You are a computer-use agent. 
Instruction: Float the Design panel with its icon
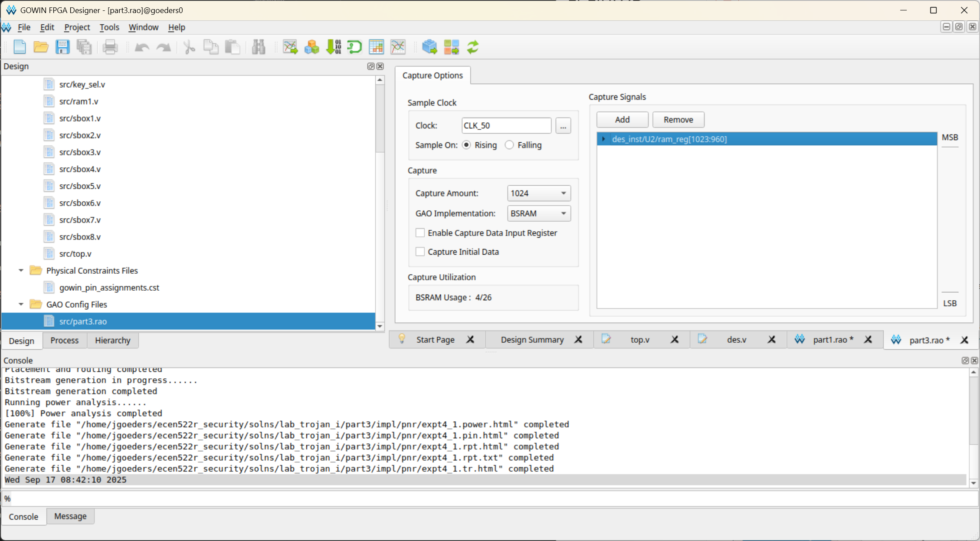tap(371, 66)
